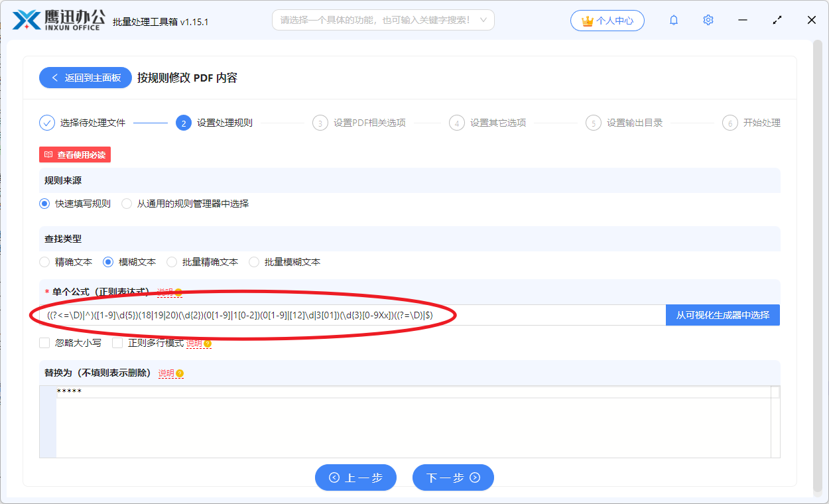Choose 批量精确文本 search type
Viewport: 829px width, 504px height.
point(172,262)
